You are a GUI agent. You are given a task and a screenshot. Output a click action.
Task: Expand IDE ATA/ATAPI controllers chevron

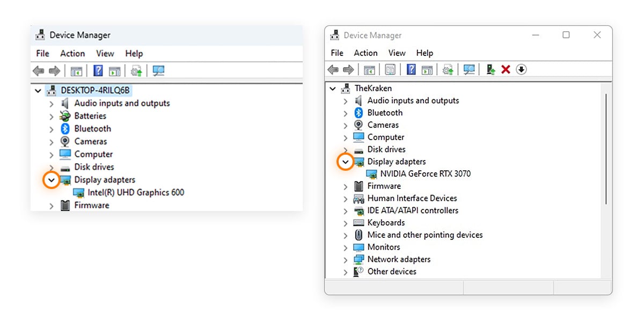click(346, 211)
